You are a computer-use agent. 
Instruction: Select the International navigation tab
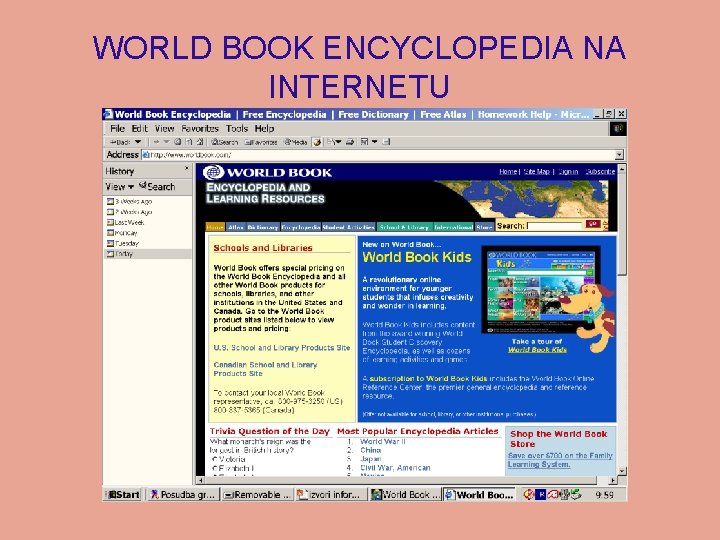point(453,227)
